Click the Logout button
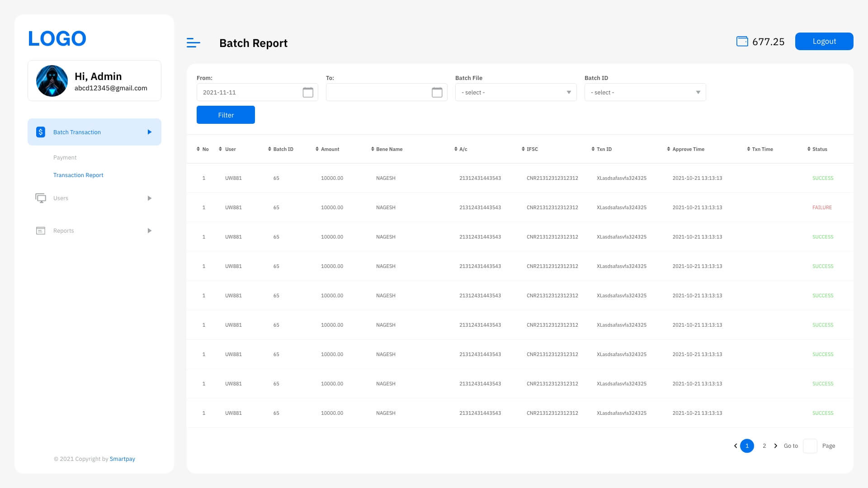This screenshot has width=868, height=488. pyautogui.click(x=824, y=42)
